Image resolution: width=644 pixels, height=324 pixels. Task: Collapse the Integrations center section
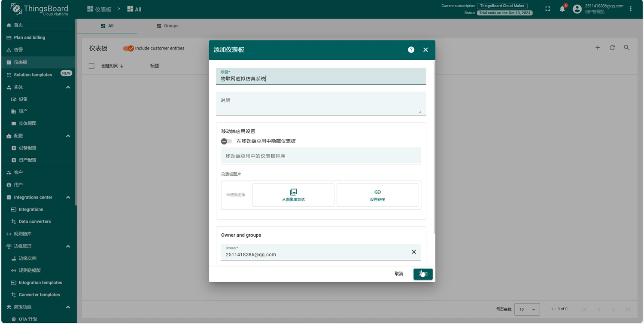[68, 197]
